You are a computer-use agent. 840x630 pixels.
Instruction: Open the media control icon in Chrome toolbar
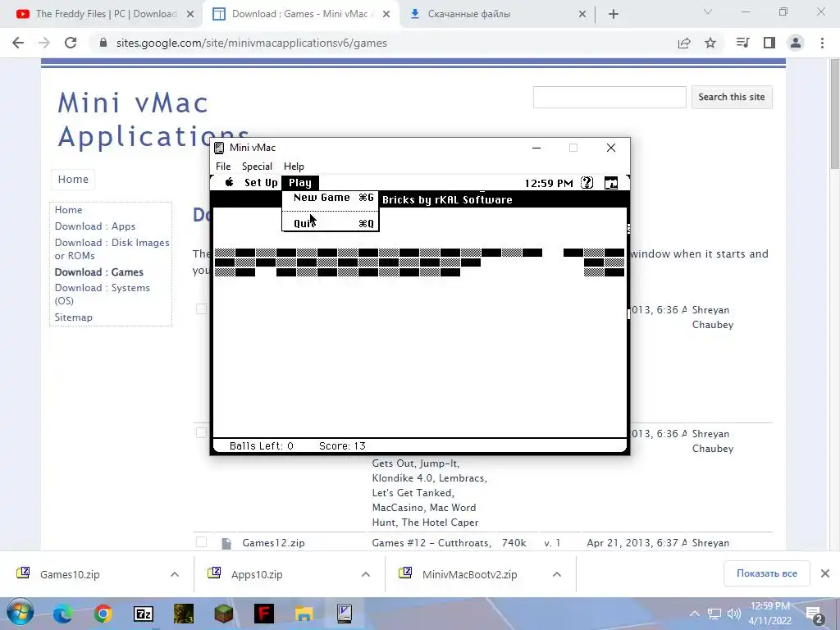click(x=742, y=43)
